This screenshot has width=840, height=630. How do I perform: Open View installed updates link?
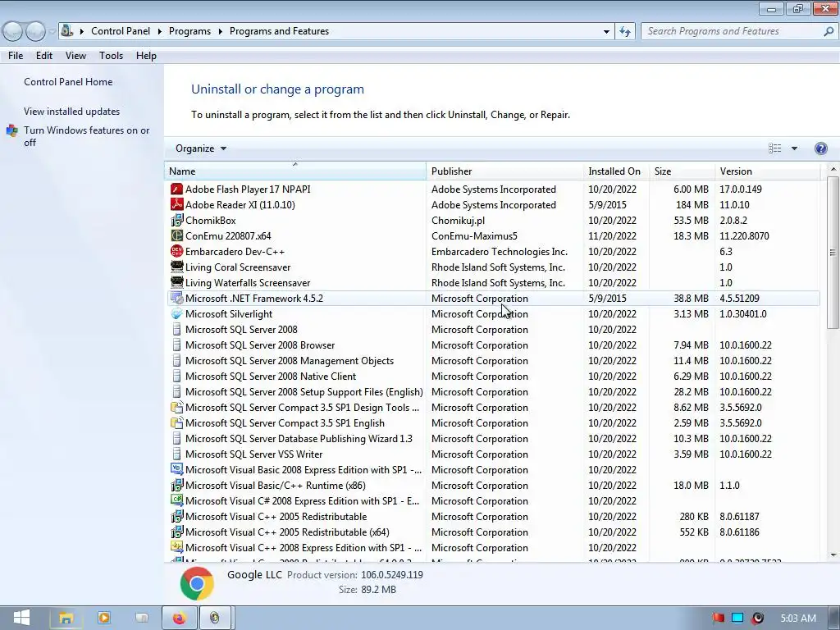point(72,112)
